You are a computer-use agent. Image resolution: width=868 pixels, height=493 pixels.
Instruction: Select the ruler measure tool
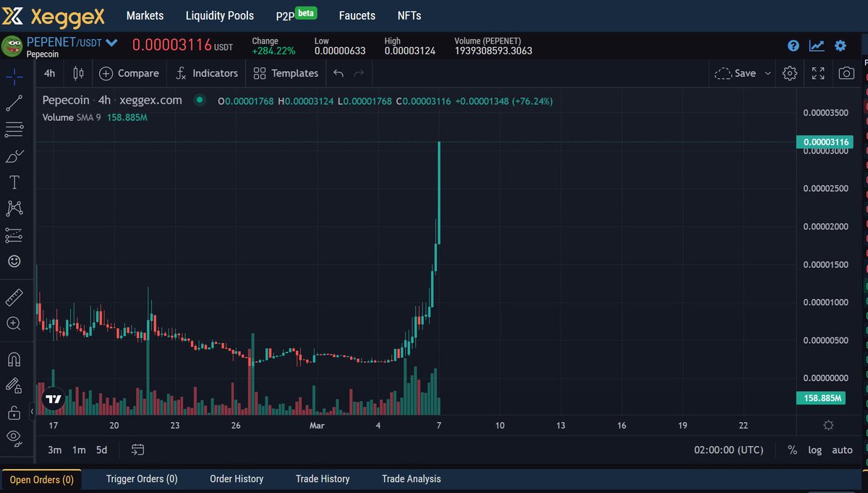[x=14, y=297]
